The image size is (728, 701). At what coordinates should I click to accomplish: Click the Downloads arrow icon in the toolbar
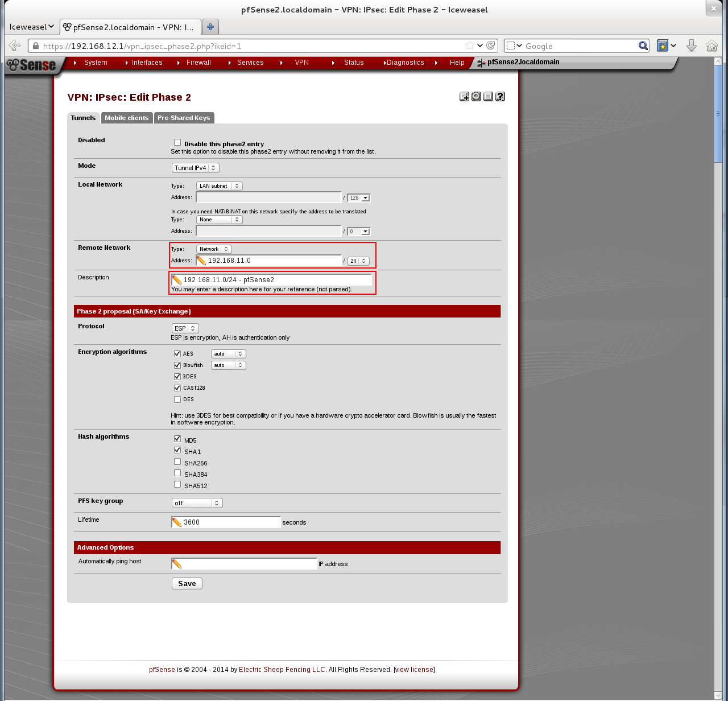692,46
